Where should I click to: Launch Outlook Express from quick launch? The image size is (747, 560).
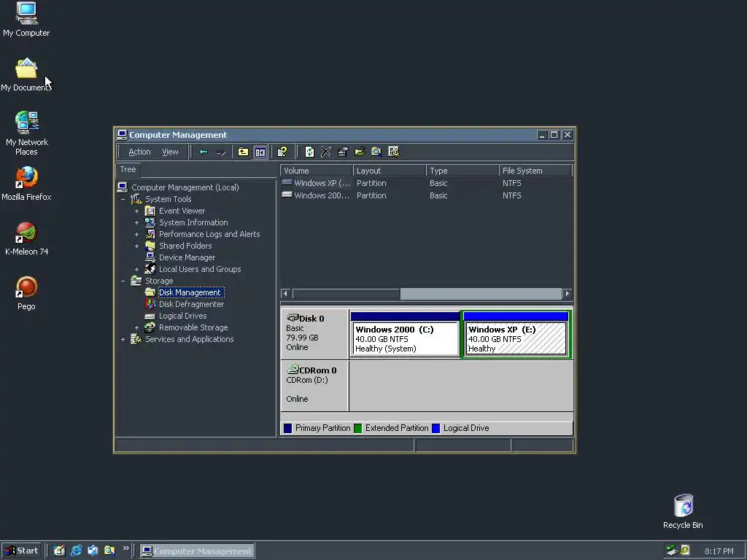[x=93, y=551]
